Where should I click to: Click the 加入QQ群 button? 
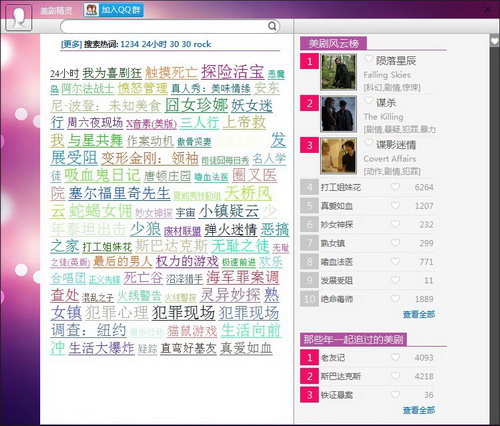tap(113, 10)
